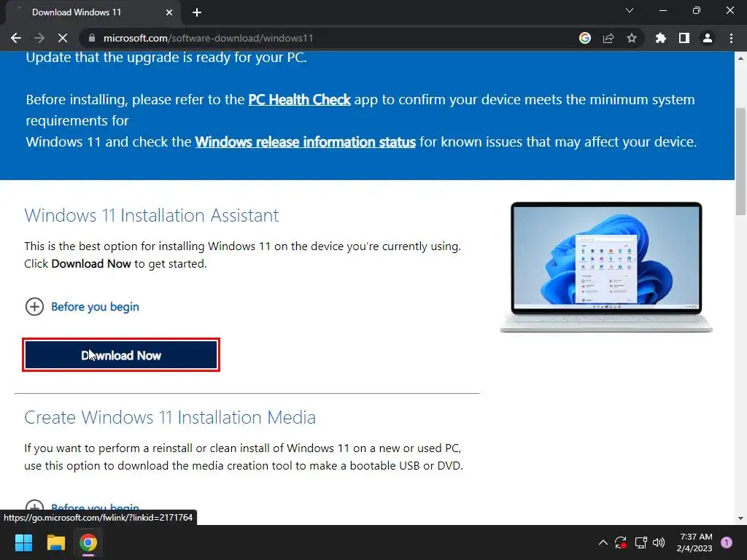747x560 pixels.
Task: Open tab search chevron
Action: click(x=630, y=10)
